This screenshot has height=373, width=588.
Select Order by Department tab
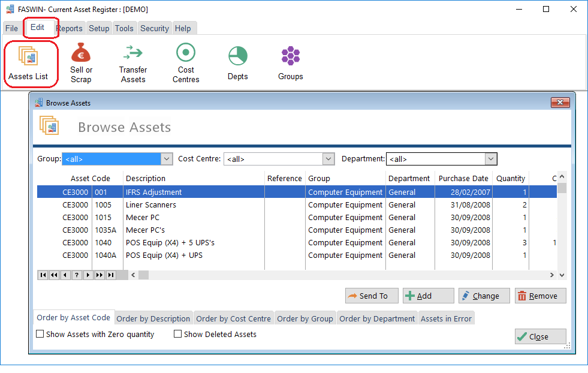point(377,319)
